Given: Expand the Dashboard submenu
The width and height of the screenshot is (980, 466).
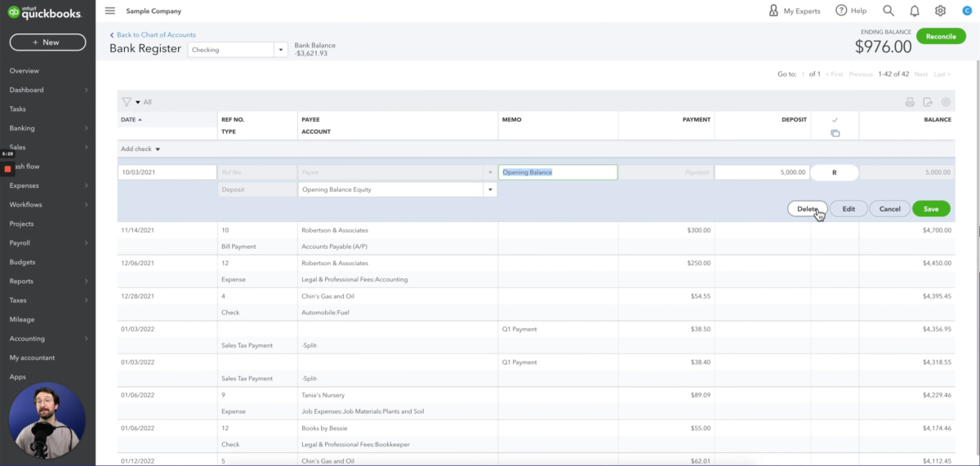Looking at the screenshot, I should (86, 90).
